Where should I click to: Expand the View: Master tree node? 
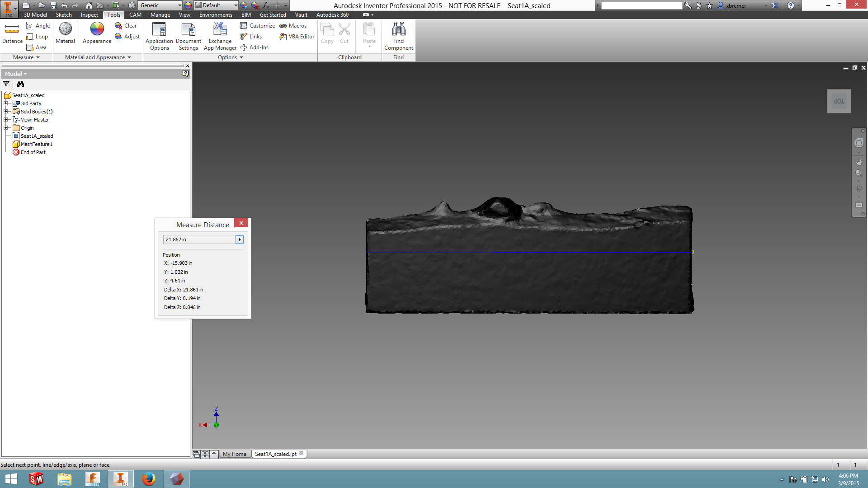6,120
